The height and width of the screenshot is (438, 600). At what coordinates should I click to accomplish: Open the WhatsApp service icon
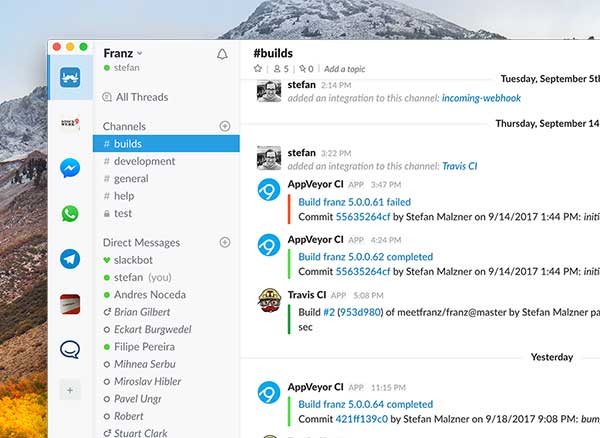pos(70,213)
